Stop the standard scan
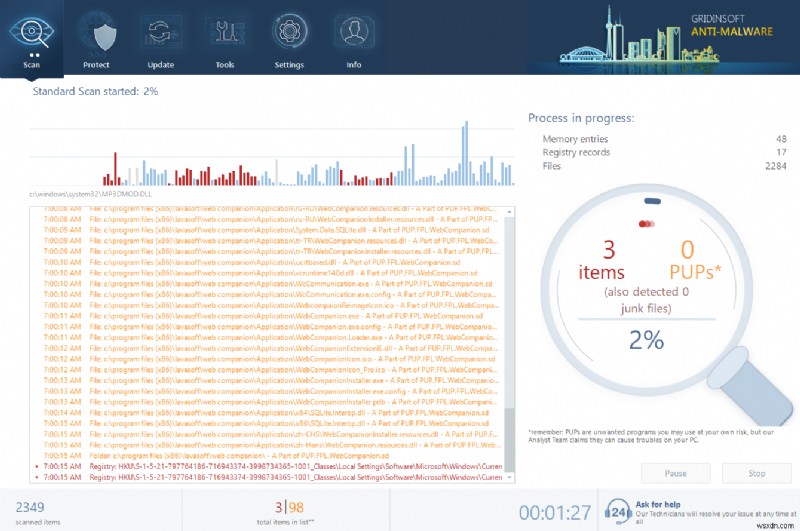This screenshot has height=531, width=800. point(757,473)
